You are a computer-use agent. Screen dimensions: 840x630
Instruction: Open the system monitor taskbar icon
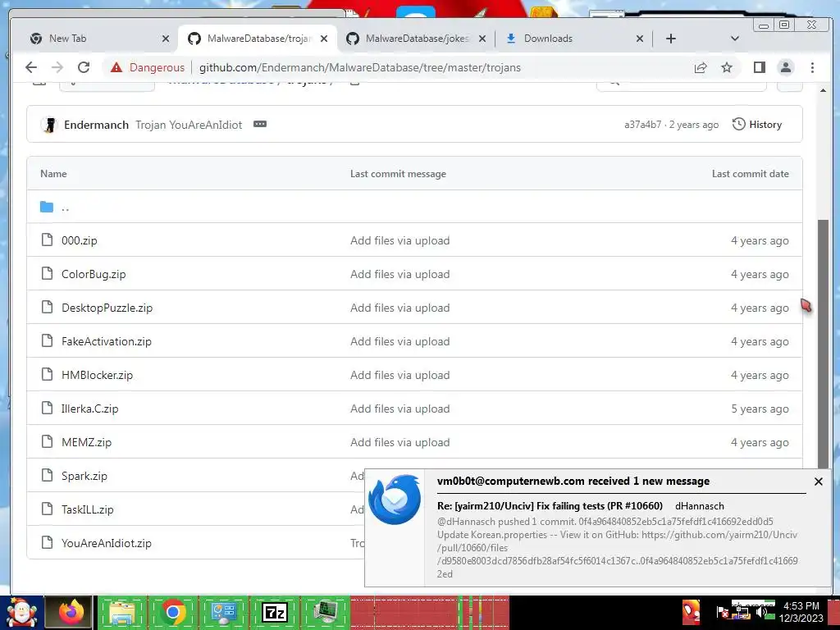[325, 612]
